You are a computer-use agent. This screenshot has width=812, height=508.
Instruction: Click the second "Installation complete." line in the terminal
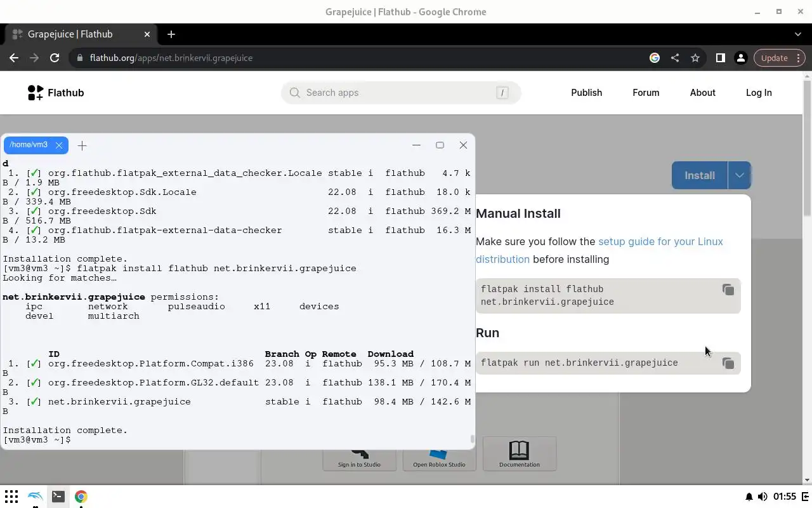tap(65, 430)
